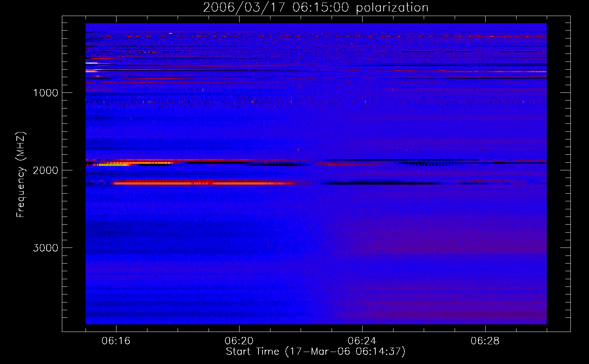Click the 06:16 time tick label
The image size is (589, 364).
tap(116, 341)
